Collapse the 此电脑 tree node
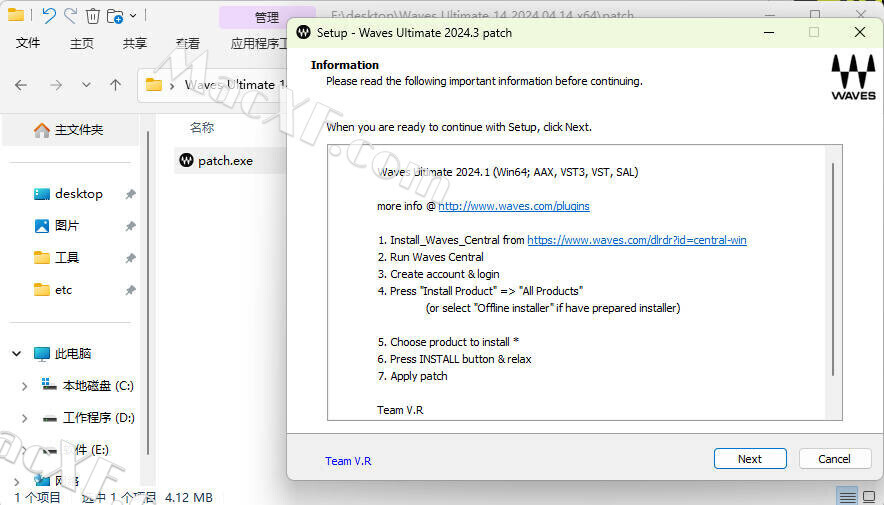This screenshot has height=505, width=884. coord(16,354)
